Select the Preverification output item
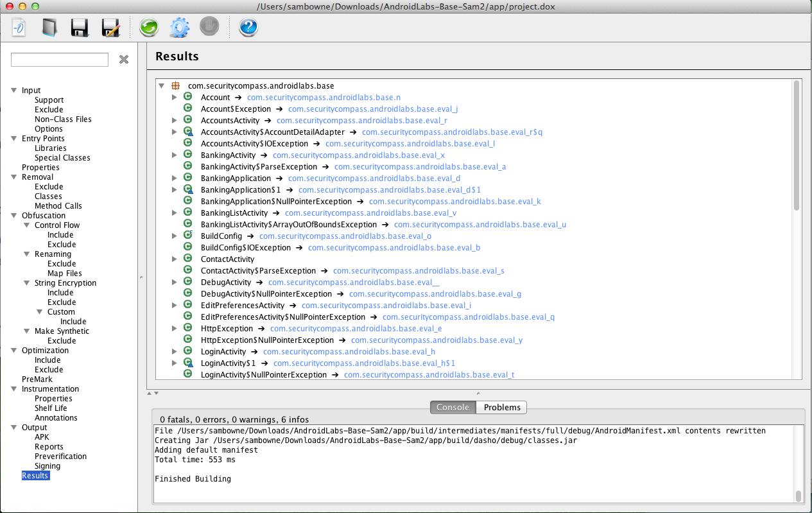This screenshot has height=513, width=812. coord(60,456)
